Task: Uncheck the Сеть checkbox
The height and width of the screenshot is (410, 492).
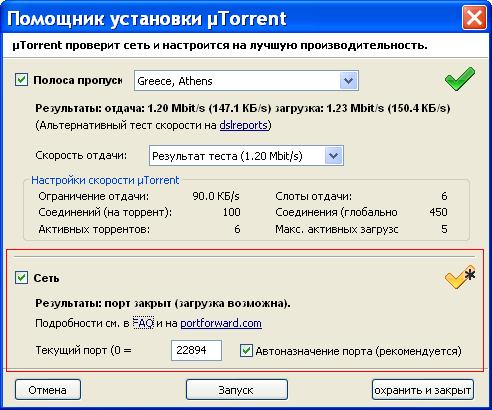Action: point(21,278)
